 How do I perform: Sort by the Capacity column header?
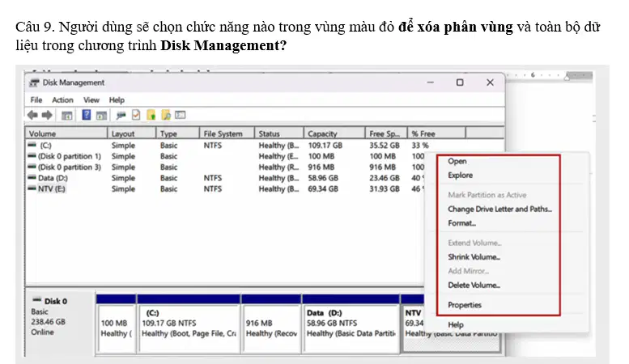click(334, 133)
